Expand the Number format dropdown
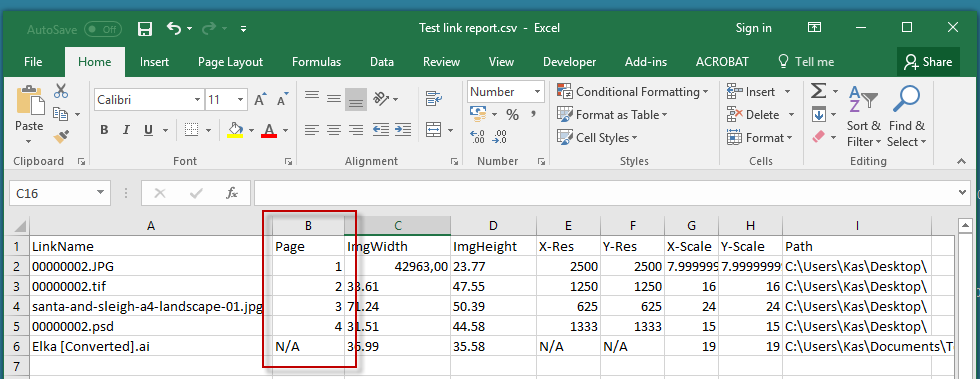The image size is (980, 379). coord(537,92)
